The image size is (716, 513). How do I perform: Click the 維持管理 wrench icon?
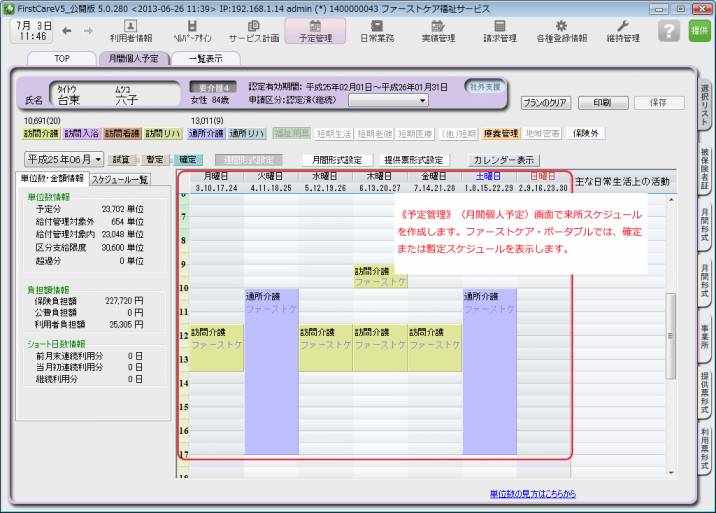[x=622, y=31]
